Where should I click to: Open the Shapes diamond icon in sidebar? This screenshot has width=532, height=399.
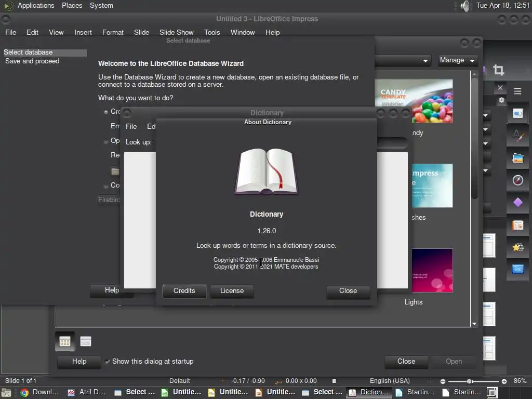pos(518,203)
